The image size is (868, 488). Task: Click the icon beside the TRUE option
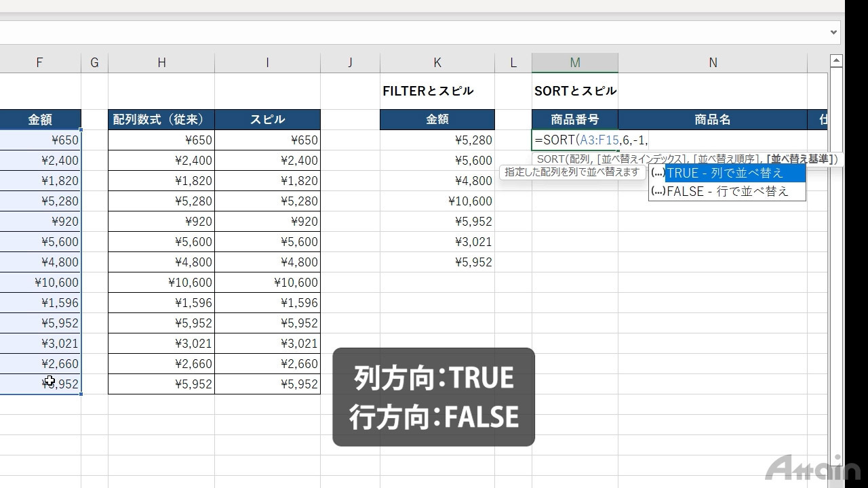[657, 173]
